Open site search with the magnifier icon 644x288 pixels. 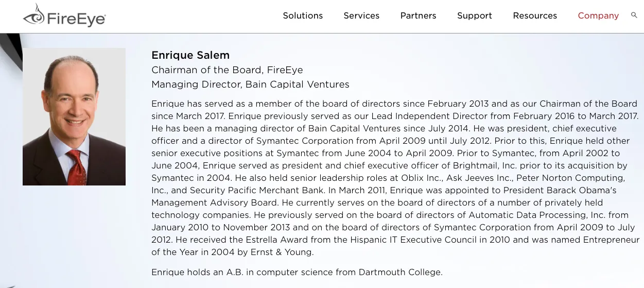pyautogui.click(x=634, y=15)
